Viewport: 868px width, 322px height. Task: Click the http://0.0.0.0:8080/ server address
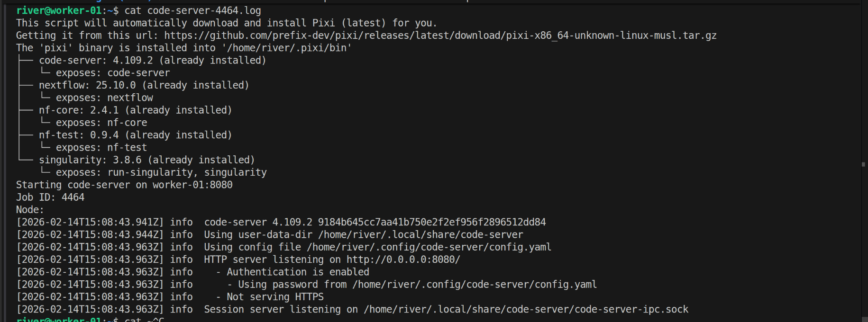coord(403,259)
